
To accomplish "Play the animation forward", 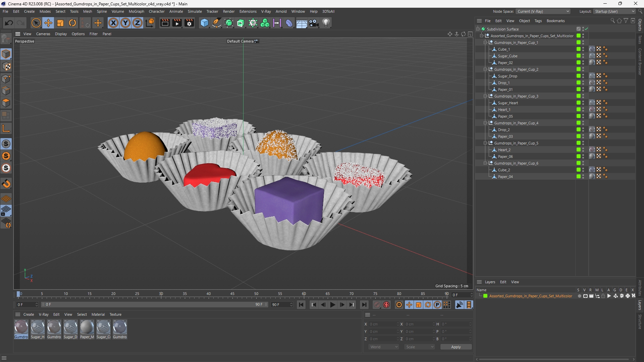I will (x=332, y=305).
